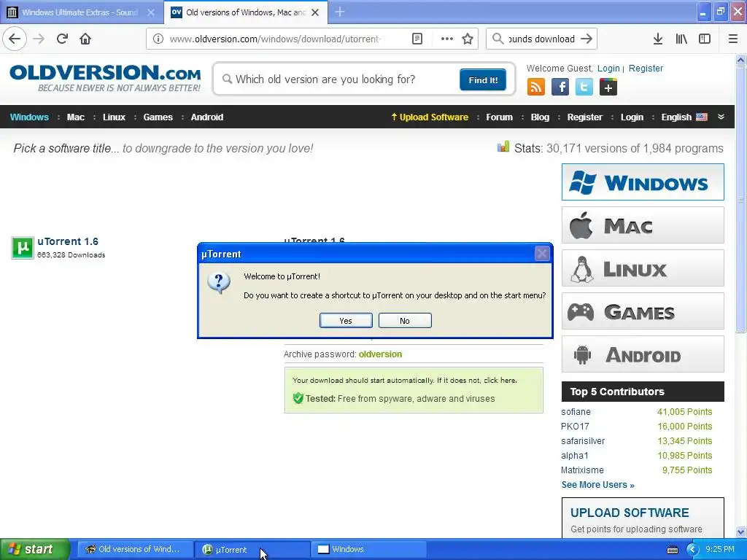Reload the current page

point(62,39)
